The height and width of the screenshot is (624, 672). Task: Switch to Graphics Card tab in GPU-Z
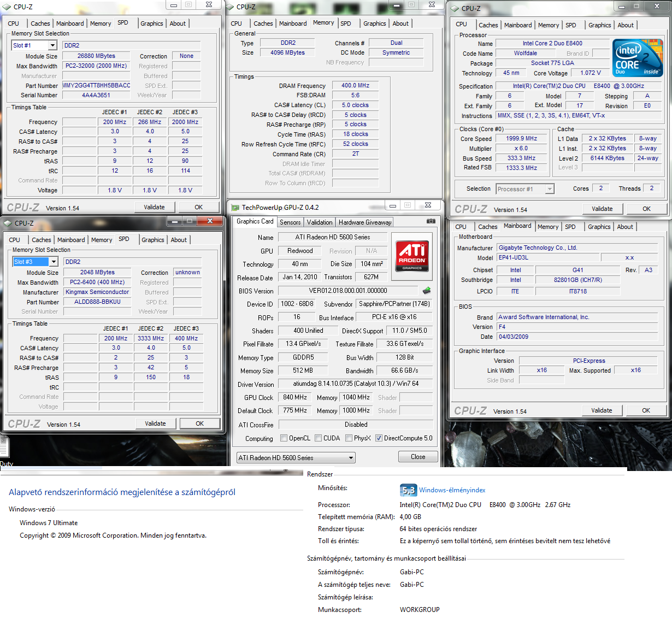[x=255, y=221]
